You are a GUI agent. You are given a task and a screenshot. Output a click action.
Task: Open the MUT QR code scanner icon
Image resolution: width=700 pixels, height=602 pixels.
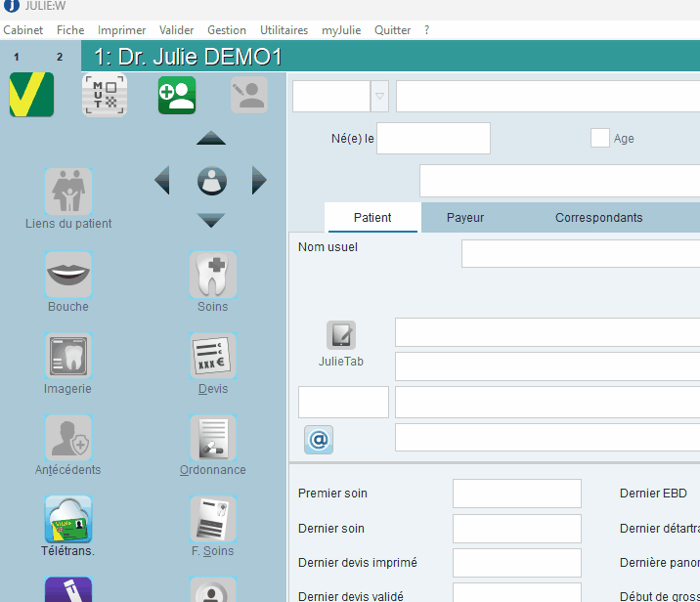[105, 95]
